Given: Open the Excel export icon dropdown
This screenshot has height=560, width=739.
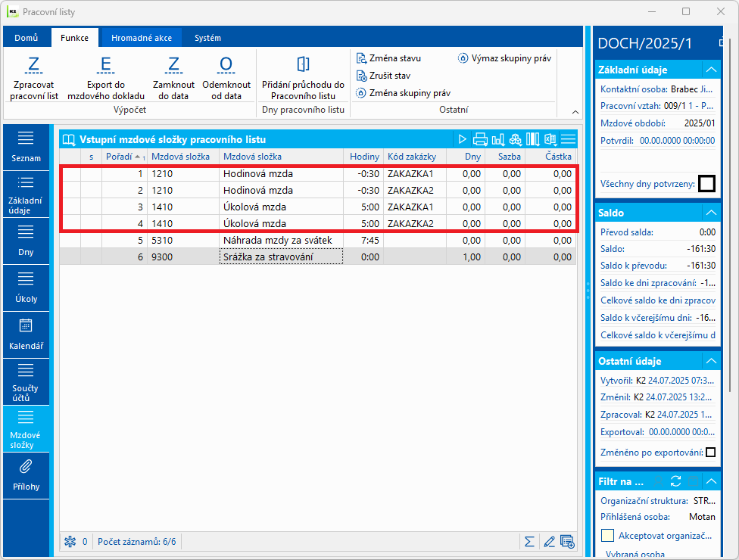Looking at the screenshot, I should (550, 139).
